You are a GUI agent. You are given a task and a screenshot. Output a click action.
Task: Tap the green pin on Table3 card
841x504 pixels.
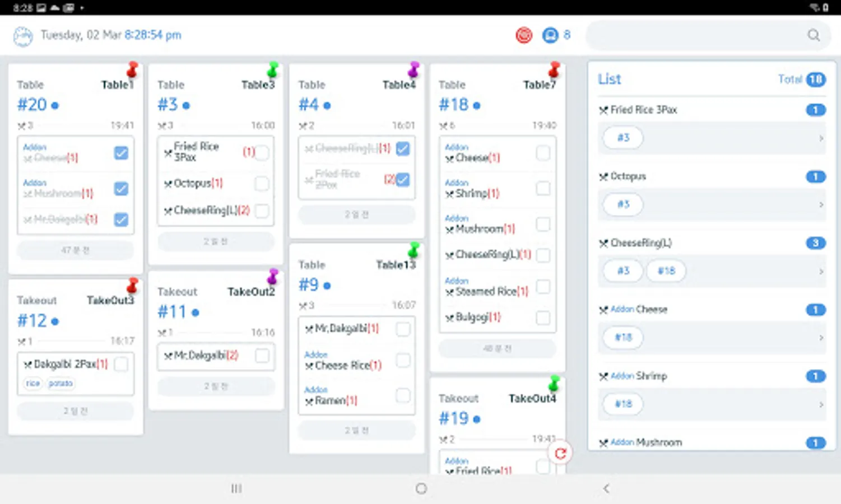[273, 69]
